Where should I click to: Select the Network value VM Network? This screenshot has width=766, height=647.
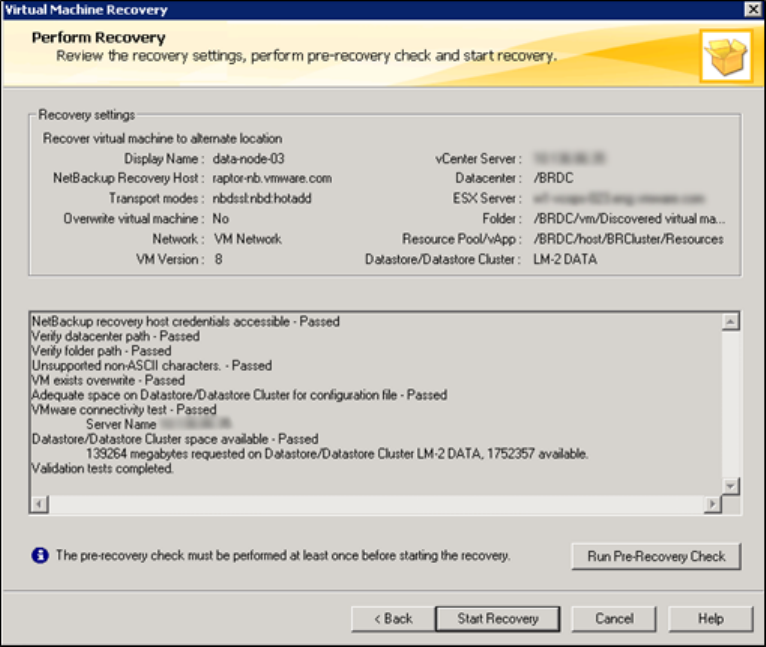pyautogui.click(x=248, y=239)
